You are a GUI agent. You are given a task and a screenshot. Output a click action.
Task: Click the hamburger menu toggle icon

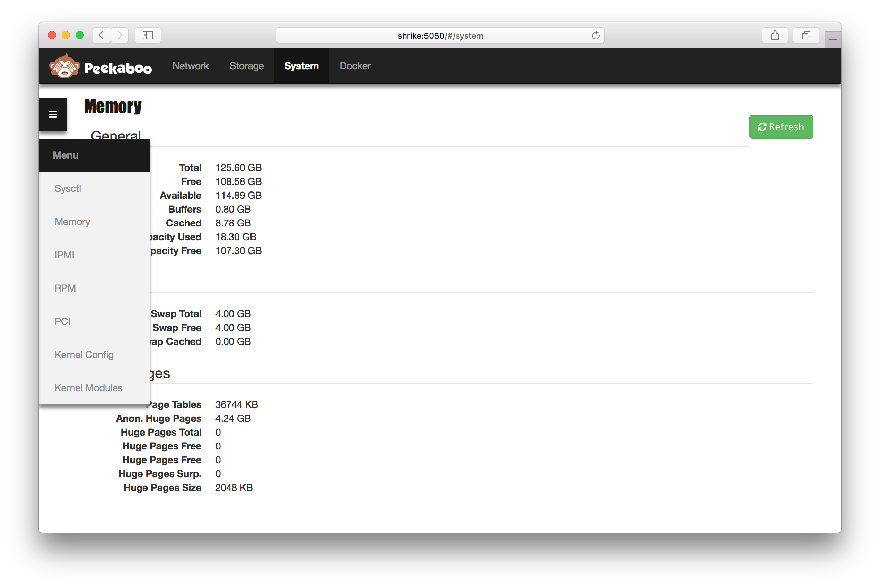[x=53, y=114]
